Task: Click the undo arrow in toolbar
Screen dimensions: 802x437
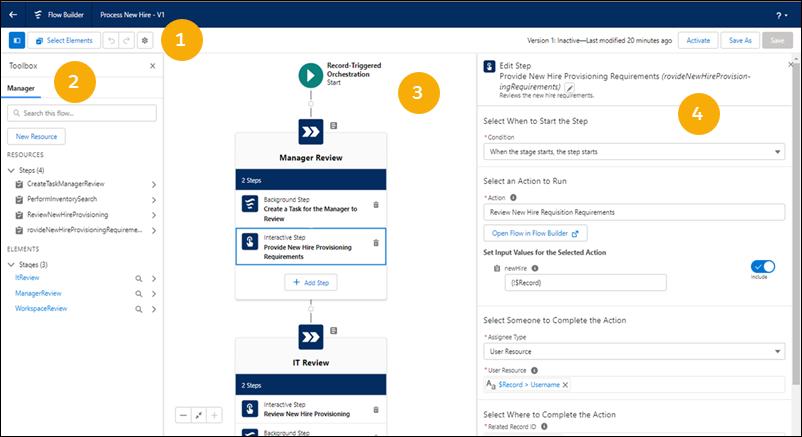Action: pyautogui.click(x=112, y=40)
